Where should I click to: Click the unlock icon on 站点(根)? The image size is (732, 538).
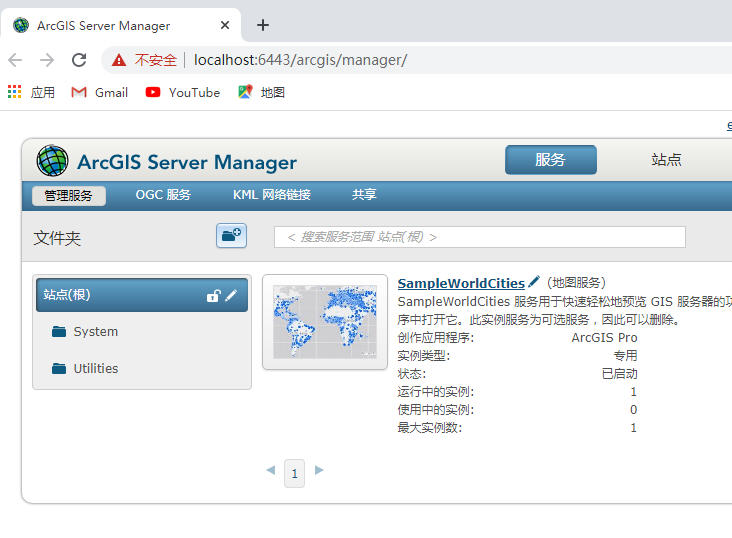click(213, 296)
